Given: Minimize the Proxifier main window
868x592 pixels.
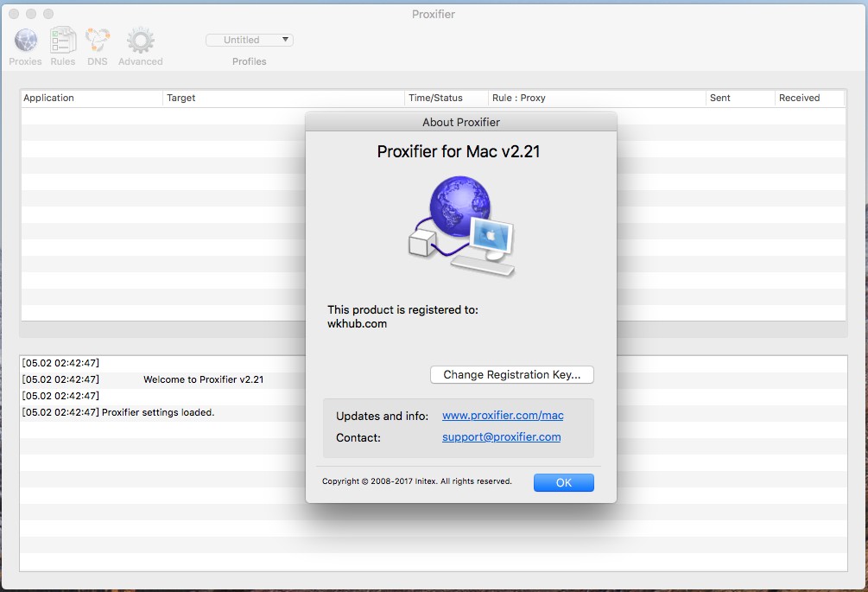Looking at the screenshot, I should 31,14.
